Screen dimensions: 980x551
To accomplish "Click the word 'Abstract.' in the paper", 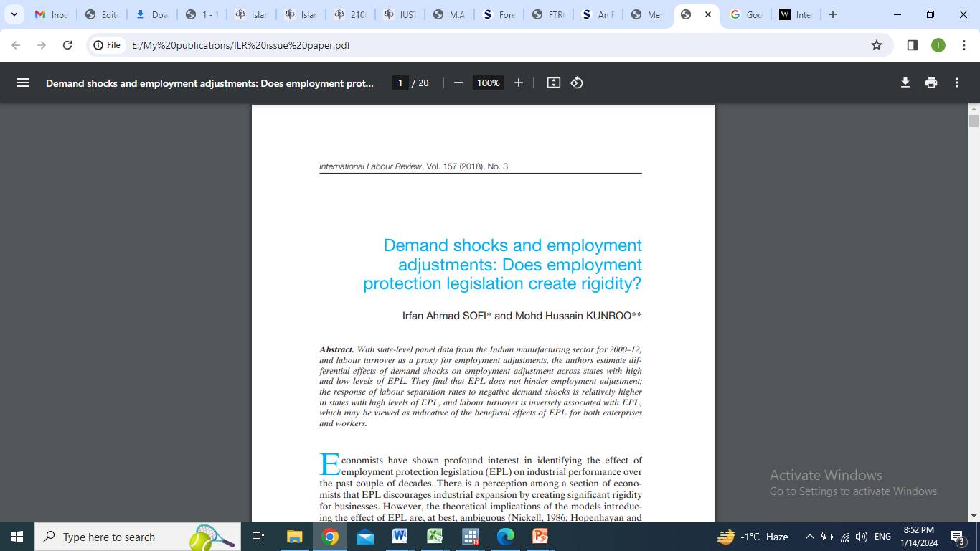I will (x=336, y=349).
